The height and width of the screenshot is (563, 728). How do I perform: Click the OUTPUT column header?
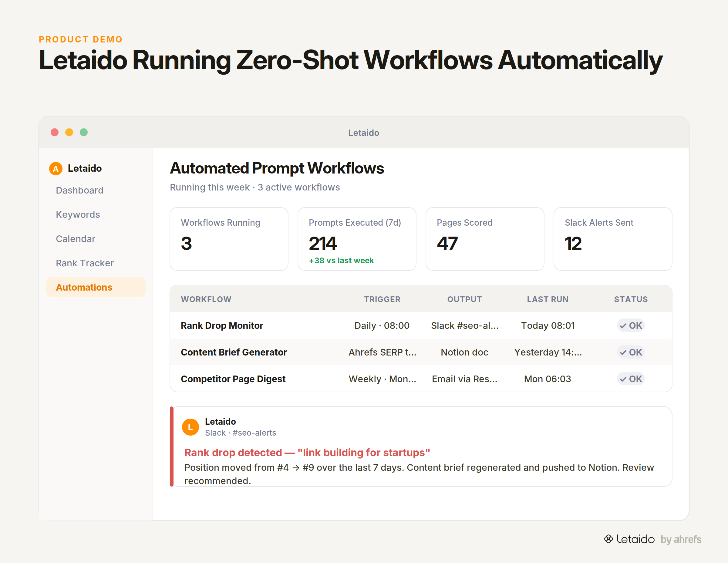[464, 299]
